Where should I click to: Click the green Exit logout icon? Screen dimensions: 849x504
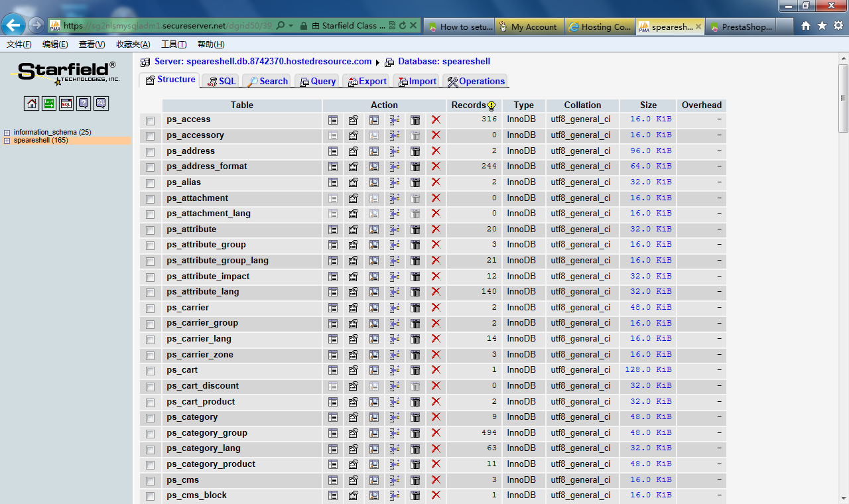click(x=49, y=103)
